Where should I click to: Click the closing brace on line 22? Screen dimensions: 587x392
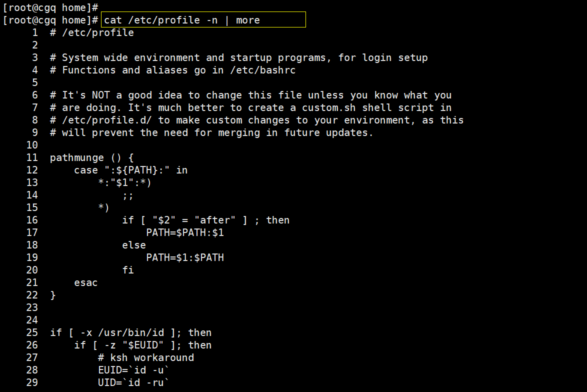tap(53, 295)
